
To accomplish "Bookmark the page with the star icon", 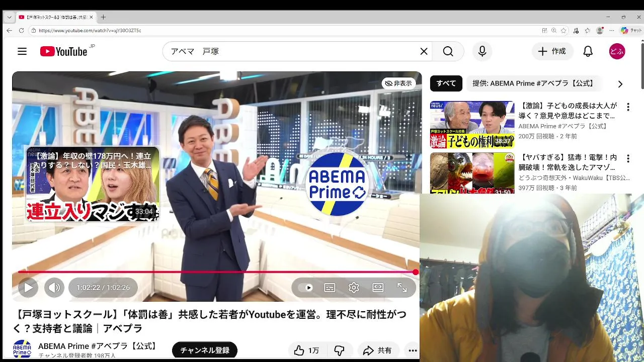I will [564, 30].
